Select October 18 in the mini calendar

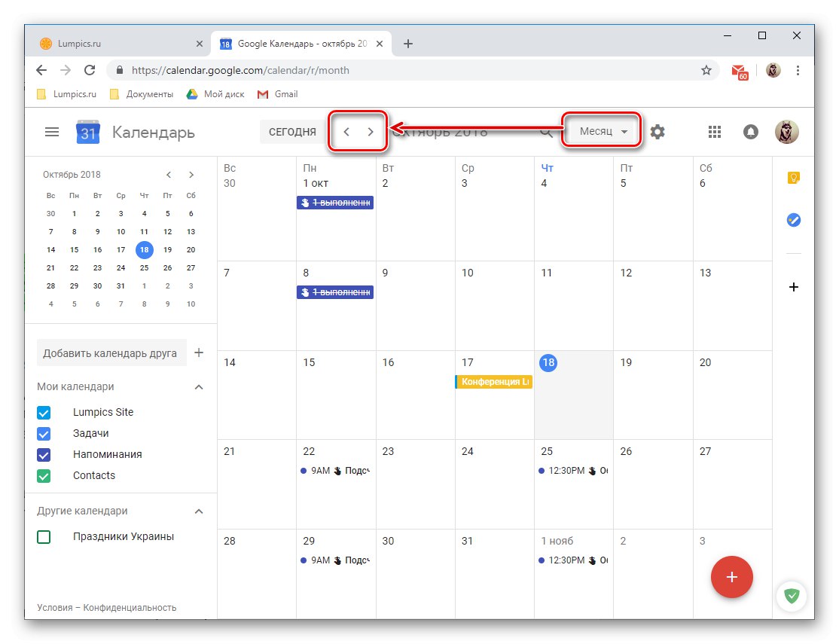point(144,249)
